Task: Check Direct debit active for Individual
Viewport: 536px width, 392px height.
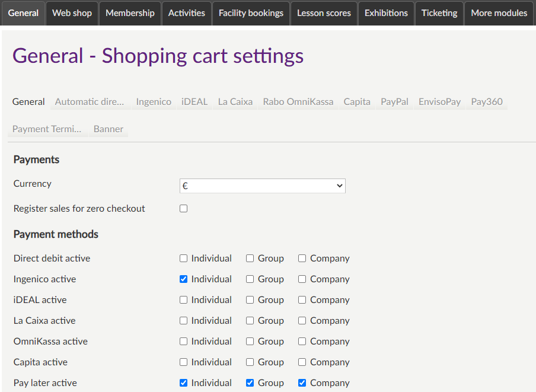Action: (x=184, y=259)
